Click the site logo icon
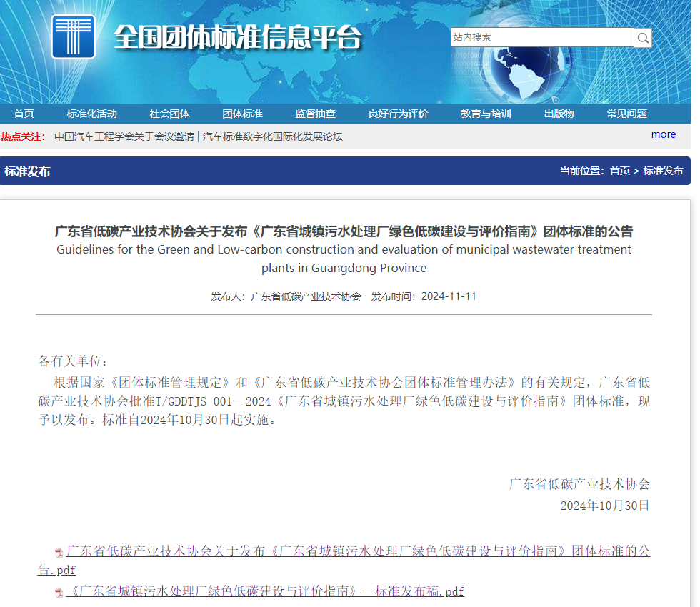The height and width of the screenshot is (607, 700). pyautogui.click(x=73, y=36)
